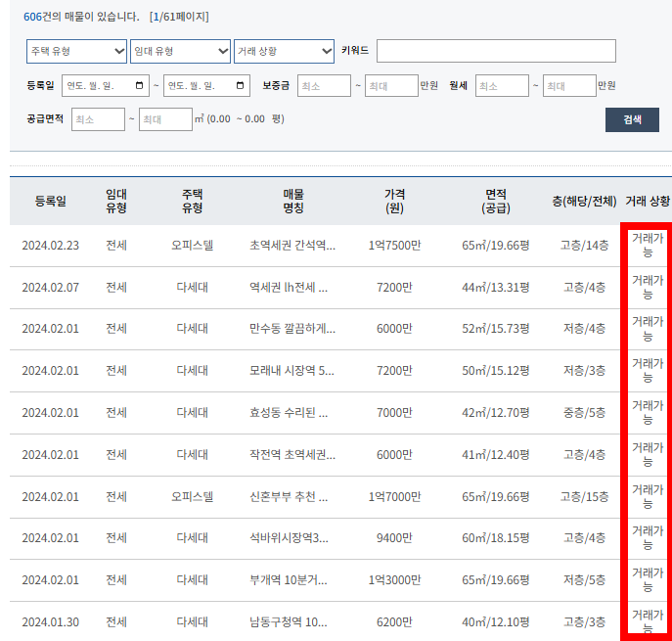Click the floor 고층/14층

584,246
